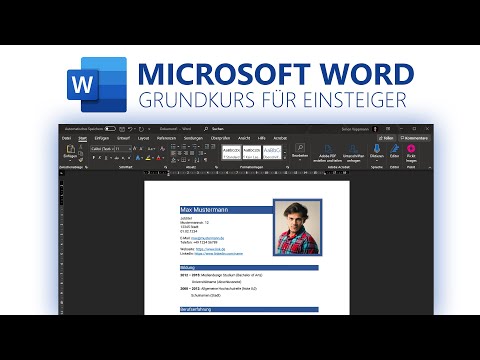Image resolution: width=480 pixels, height=360 pixels.
Task: Switch to the Entwurf tab
Action: (x=123, y=138)
